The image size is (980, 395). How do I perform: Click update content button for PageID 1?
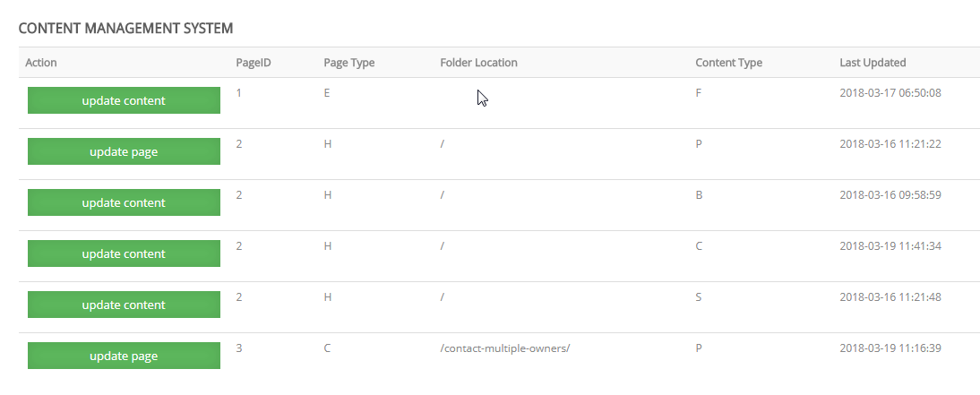pyautogui.click(x=124, y=100)
